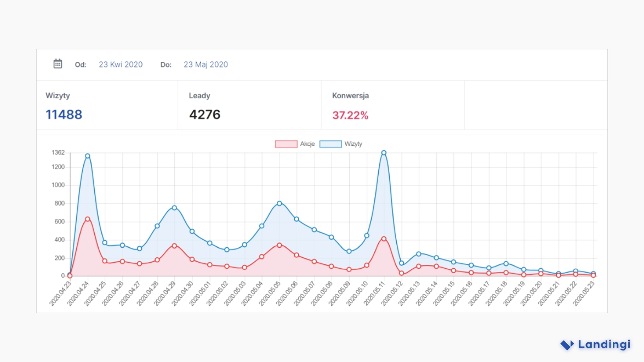The width and height of the screenshot is (644, 362).
Task: Click the calendar icon near date range
Action: (x=58, y=64)
